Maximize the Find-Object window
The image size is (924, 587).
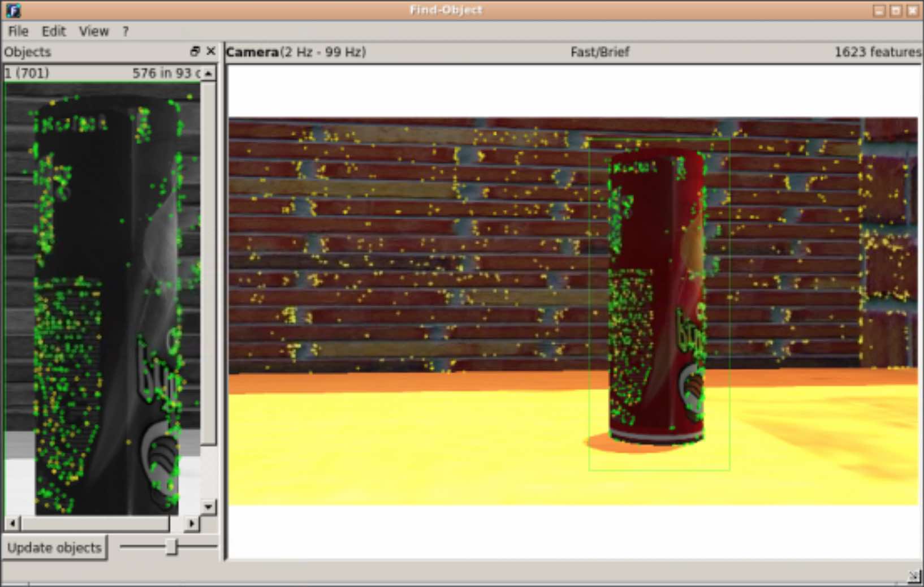[x=896, y=10]
